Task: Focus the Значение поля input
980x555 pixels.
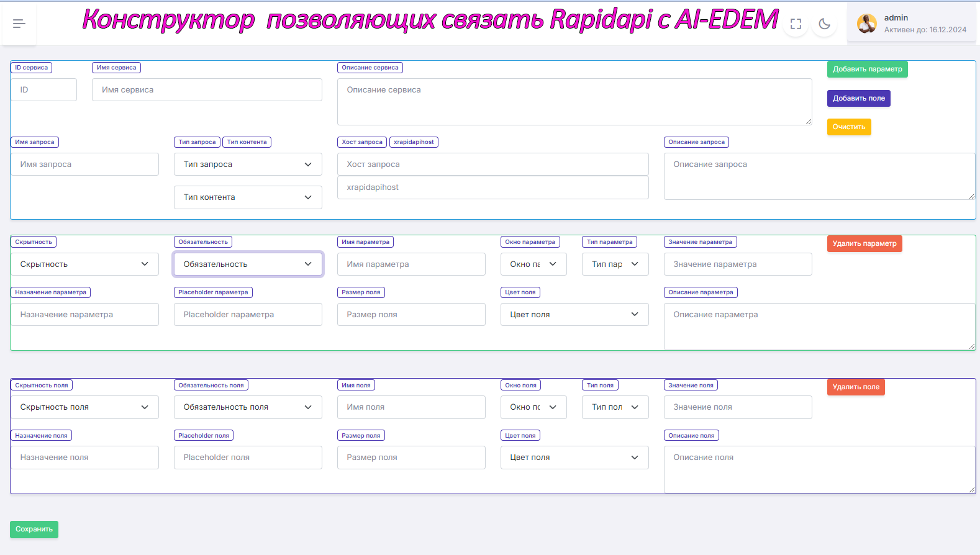Action: click(x=738, y=407)
